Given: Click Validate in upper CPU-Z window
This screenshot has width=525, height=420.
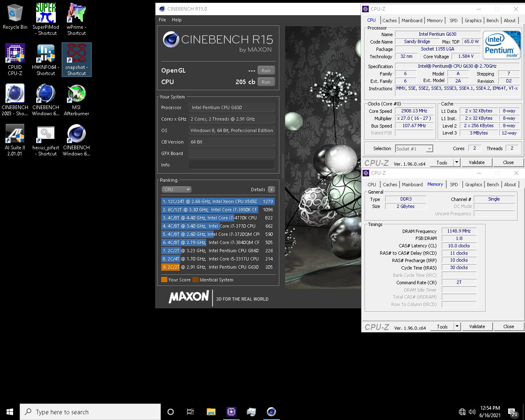Looking at the screenshot, I should pyautogui.click(x=477, y=162).
